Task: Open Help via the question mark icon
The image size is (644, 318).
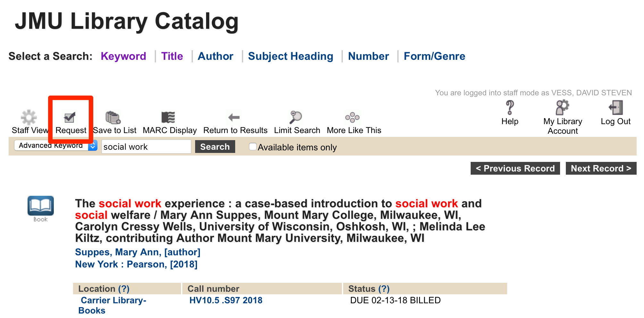Action: [510, 107]
